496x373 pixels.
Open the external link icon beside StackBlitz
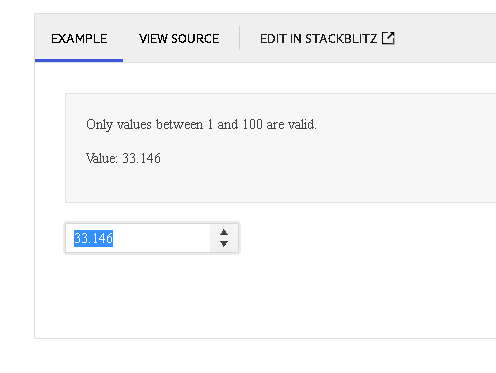[x=388, y=38]
